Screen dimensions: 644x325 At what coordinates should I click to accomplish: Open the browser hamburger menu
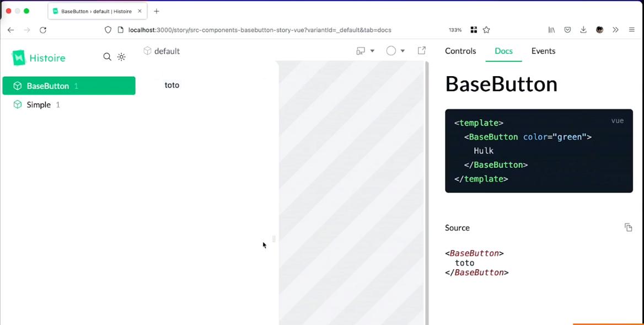tap(632, 30)
